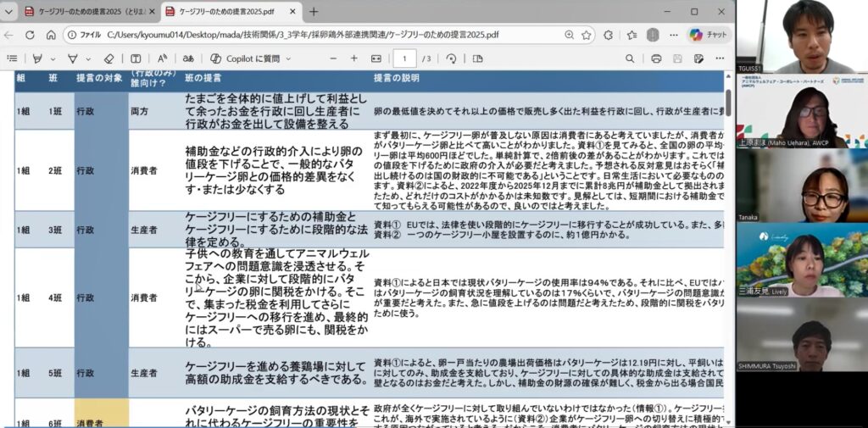The height and width of the screenshot is (428, 868).
Task: Click the translate (aあ) icon
Action: point(188,58)
